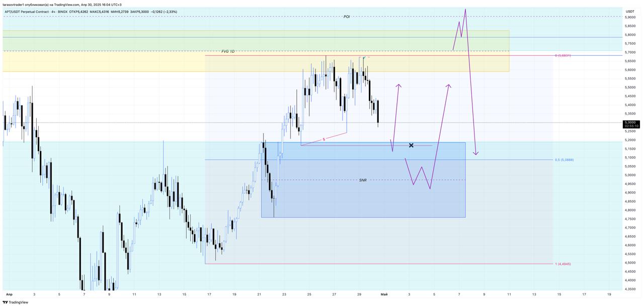Select the POI dashed line label

click(347, 17)
